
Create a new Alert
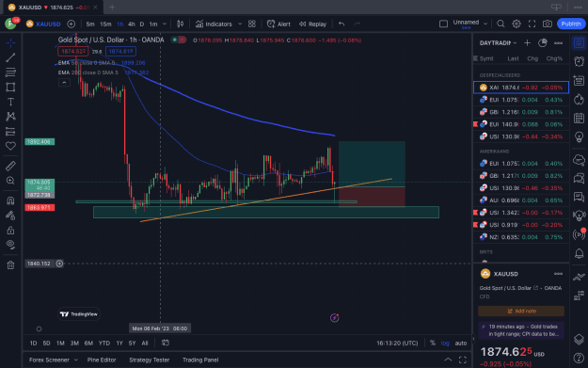[278, 24]
